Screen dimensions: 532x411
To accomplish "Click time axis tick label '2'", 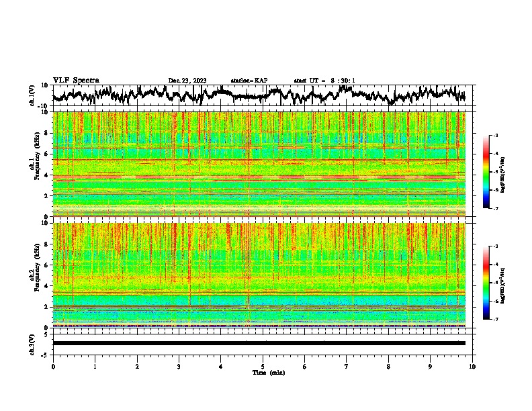I will point(137,367).
